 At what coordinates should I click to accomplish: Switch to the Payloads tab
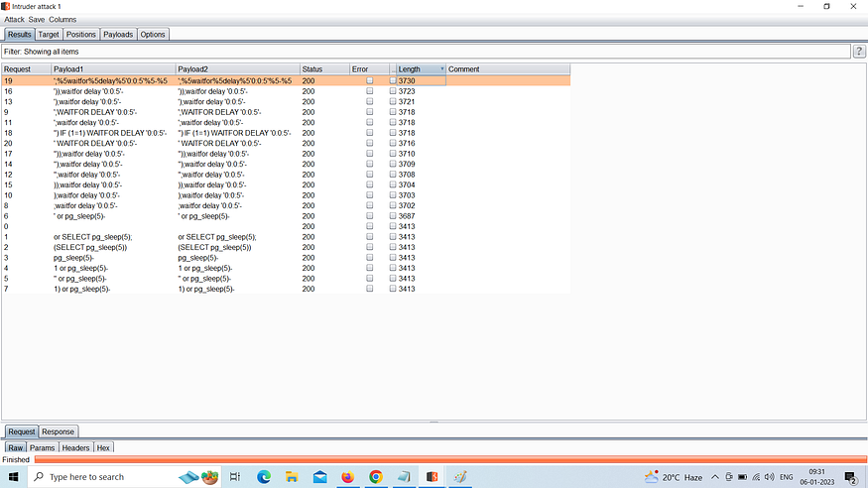pos(118,35)
